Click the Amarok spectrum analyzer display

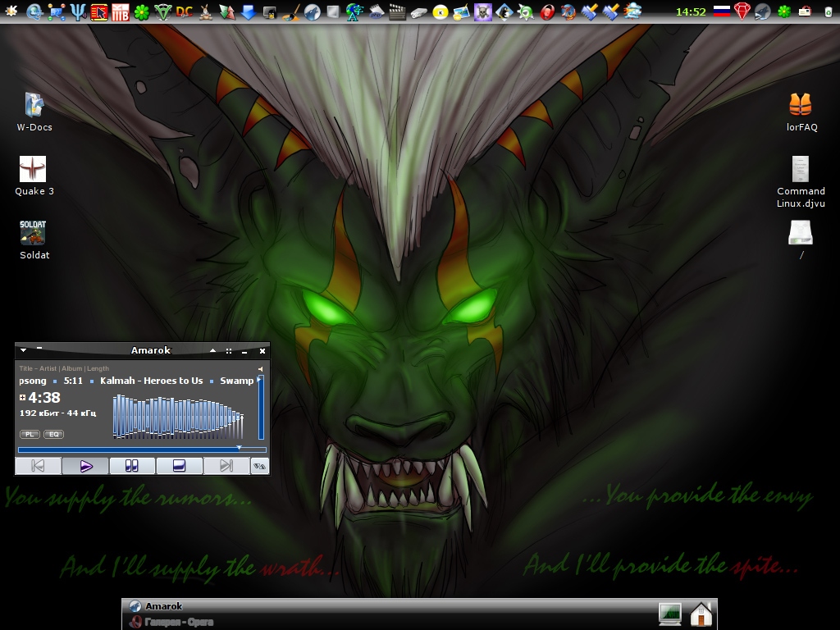pyautogui.click(x=178, y=417)
